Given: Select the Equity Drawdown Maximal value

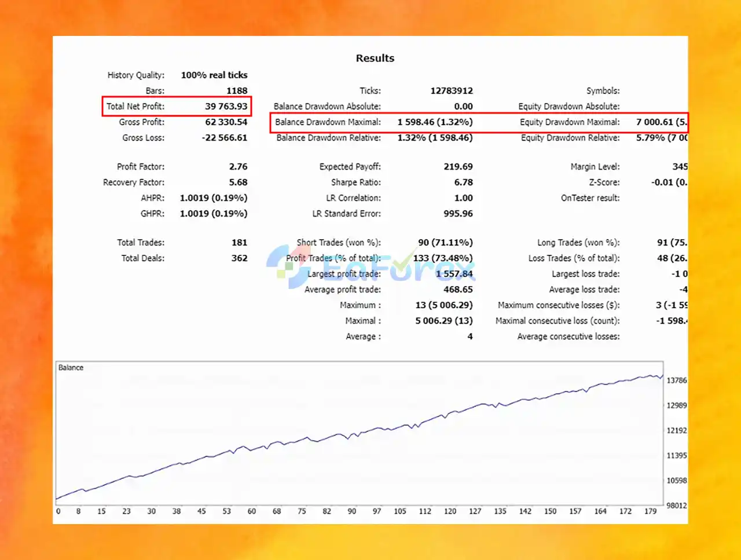Looking at the screenshot, I should coord(661,122).
